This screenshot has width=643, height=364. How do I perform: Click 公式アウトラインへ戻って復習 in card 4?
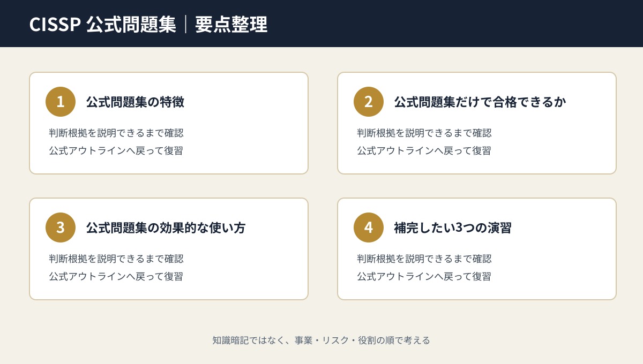424,276
